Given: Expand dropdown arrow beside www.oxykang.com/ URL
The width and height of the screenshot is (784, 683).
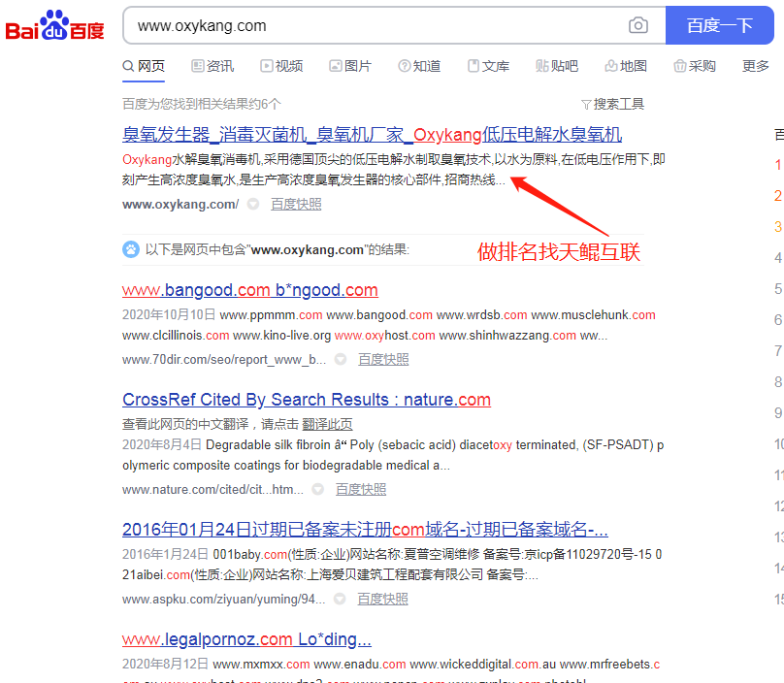Looking at the screenshot, I should click(x=253, y=204).
